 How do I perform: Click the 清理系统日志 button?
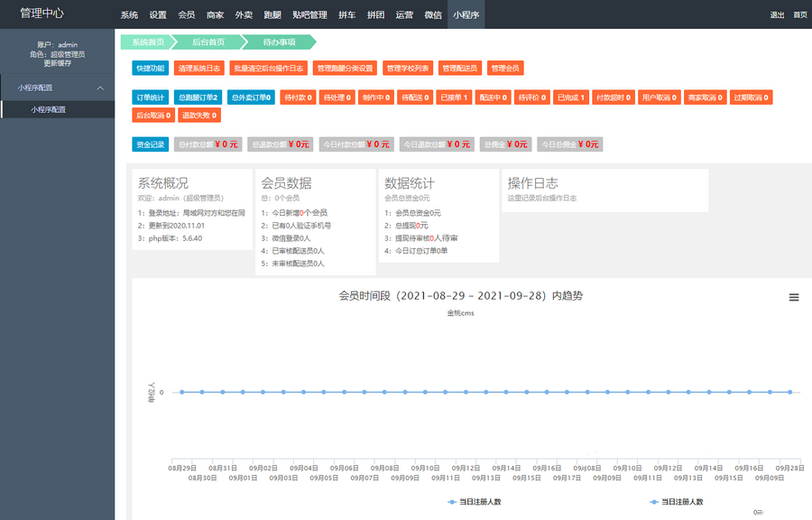198,68
